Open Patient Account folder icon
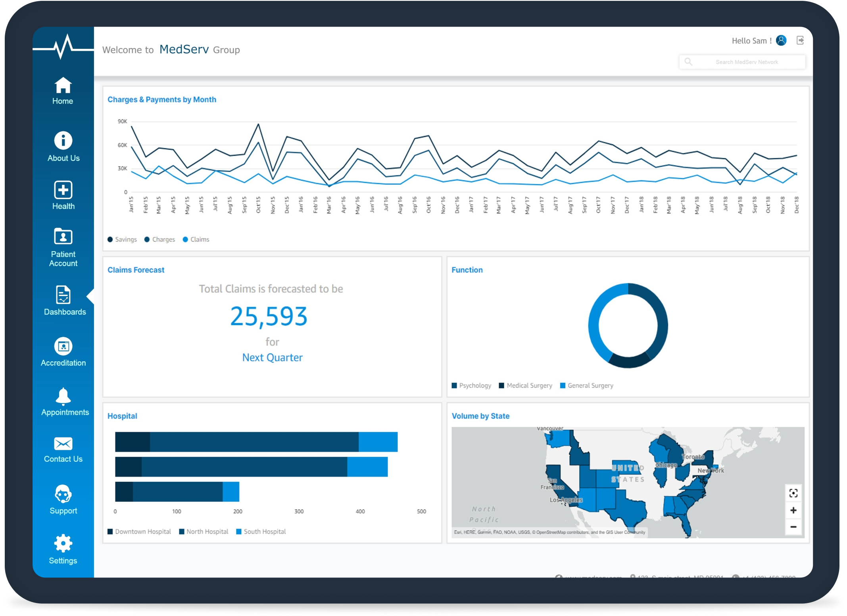Image resolution: width=847 pixels, height=616 pixels. (x=63, y=237)
